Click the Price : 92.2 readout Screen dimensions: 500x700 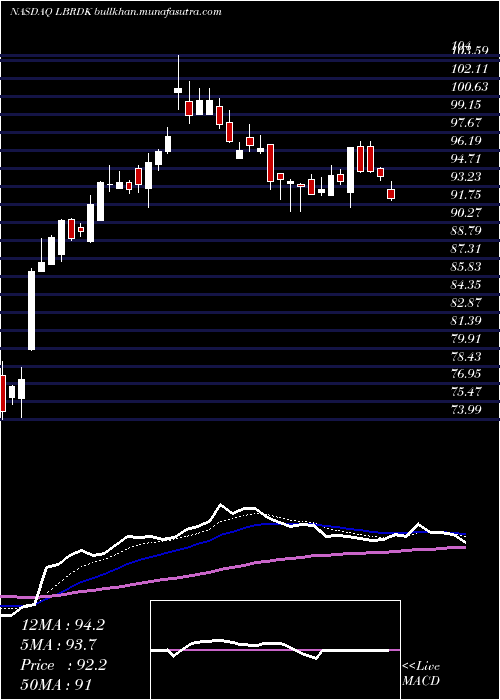point(63,665)
